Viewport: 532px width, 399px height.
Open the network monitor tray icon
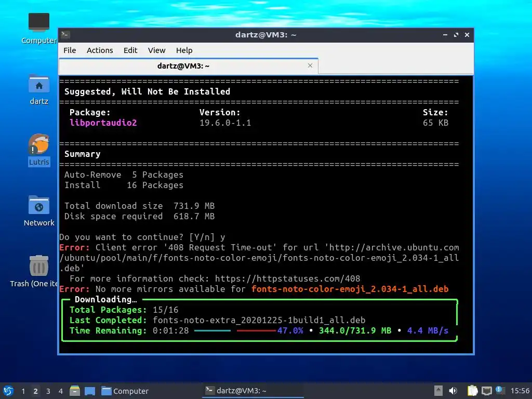coord(486,391)
